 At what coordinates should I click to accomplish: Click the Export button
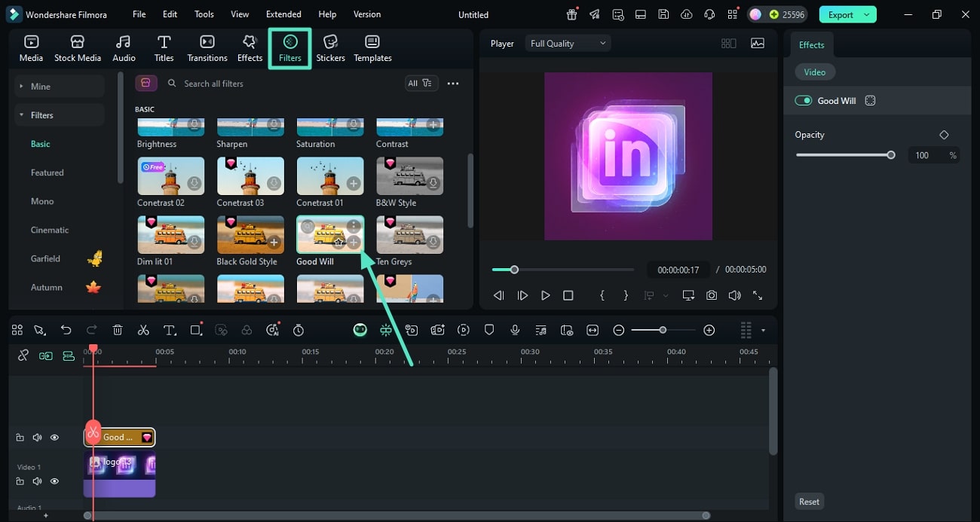pos(847,14)
